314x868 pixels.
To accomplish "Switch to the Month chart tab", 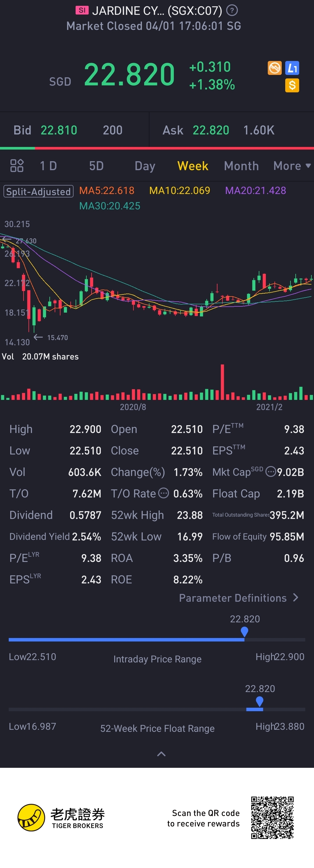I will 242,166.
